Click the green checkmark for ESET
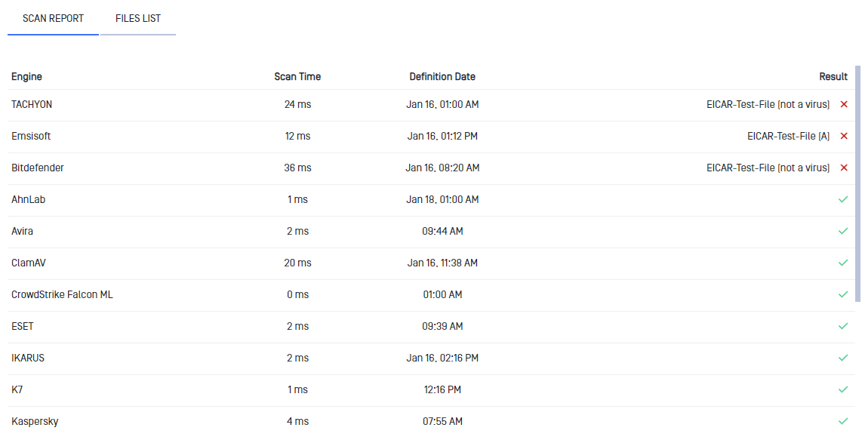 843,326
